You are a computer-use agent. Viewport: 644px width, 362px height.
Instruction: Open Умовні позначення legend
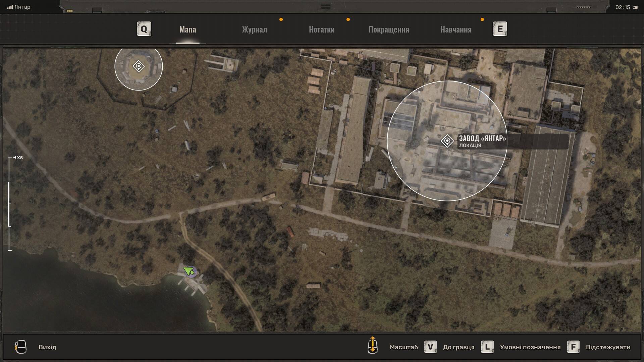click(x=530, y=347)
